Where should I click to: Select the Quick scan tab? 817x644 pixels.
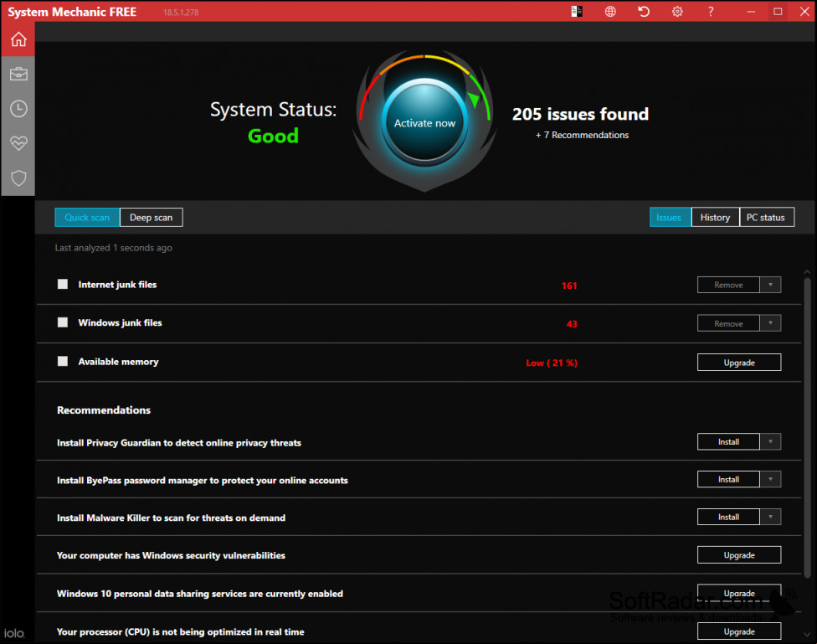click(x=87, y=218)
